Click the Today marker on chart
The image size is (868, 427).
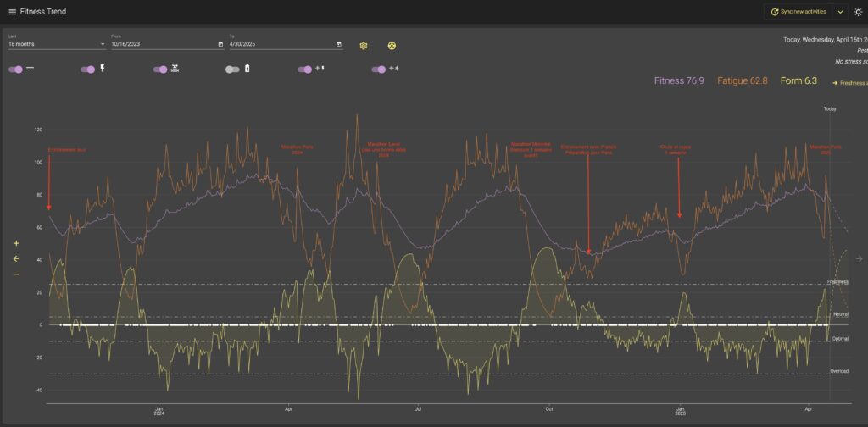pyautogui.click(x=830, y=109)
